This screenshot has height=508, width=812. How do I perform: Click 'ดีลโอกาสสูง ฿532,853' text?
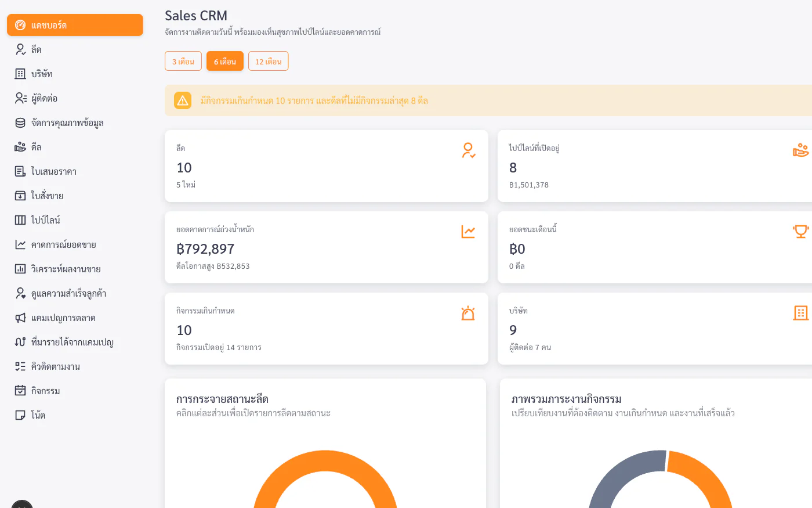213,266
